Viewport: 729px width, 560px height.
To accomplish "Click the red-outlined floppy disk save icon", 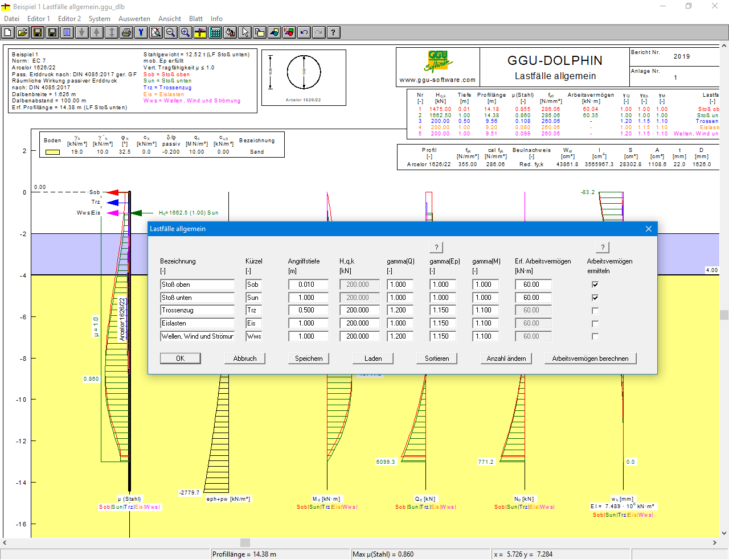I will (x=38, y=32).
